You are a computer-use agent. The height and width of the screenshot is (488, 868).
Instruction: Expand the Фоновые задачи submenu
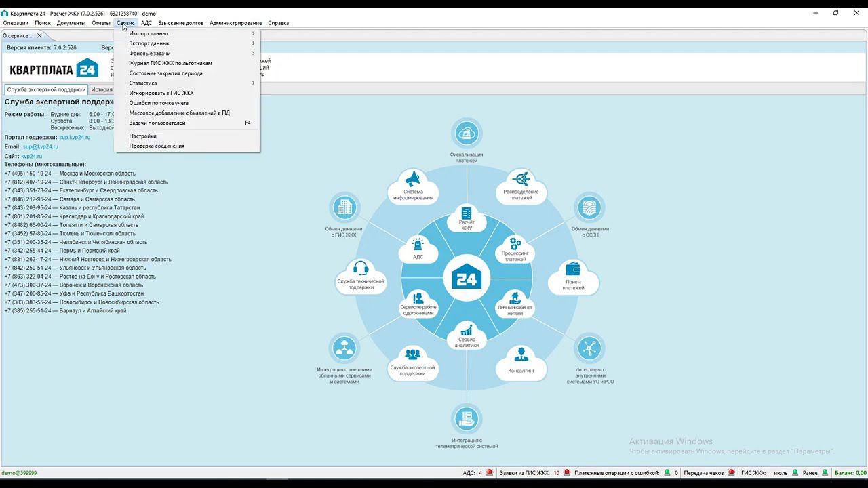point(188,53)
